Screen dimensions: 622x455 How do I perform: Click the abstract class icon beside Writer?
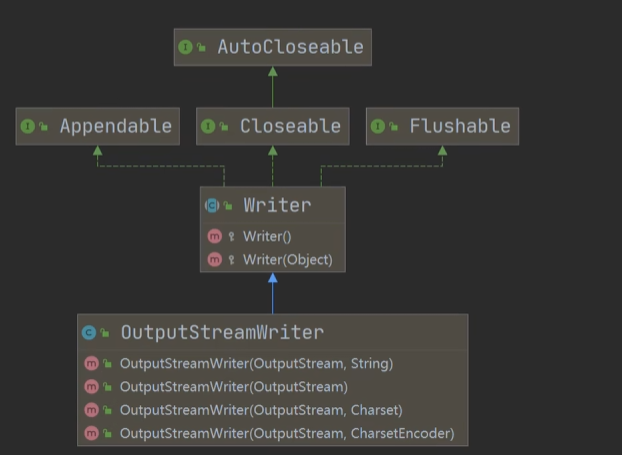coord(212,205)
